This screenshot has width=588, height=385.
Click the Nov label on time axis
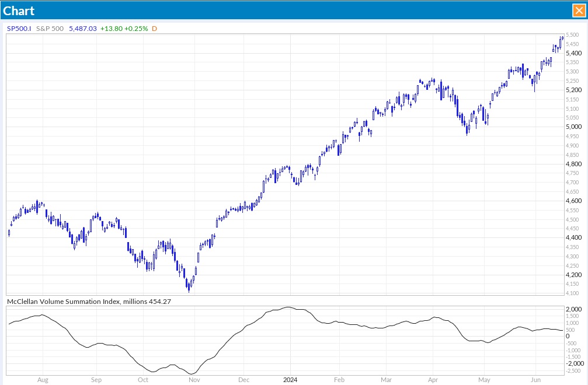[x=195, y=380]
